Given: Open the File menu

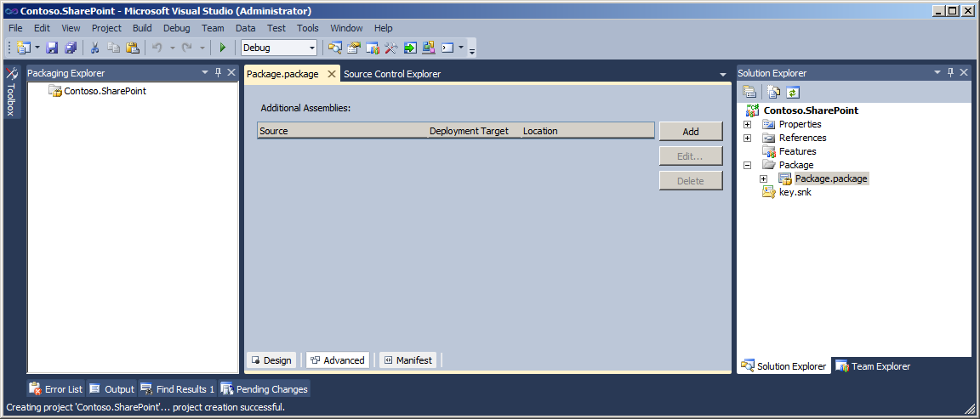Looking at the screenshot, I should tap(15, 28).
